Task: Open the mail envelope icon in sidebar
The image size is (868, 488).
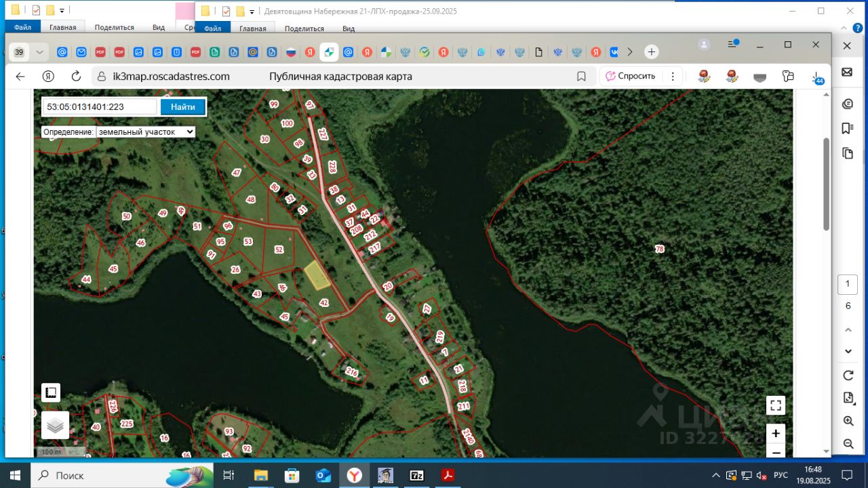Action: coord(847,72)
